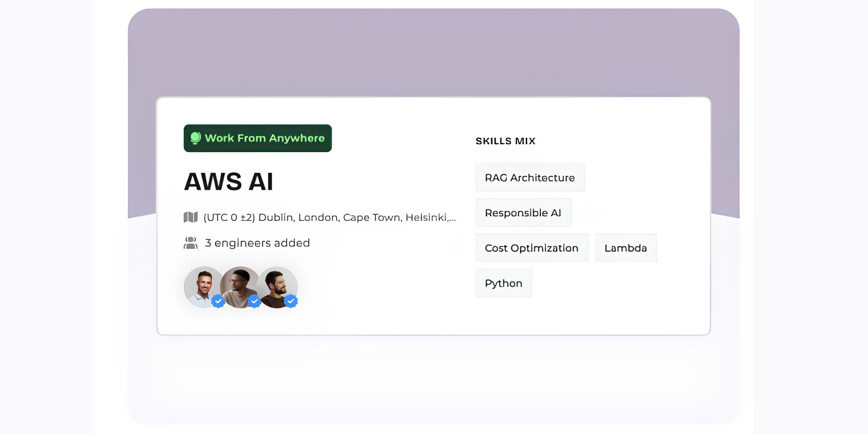This screenshot has width=868, height=434.
Task: Choose the Cost Optimization skill tag
Action: point(532,248)
